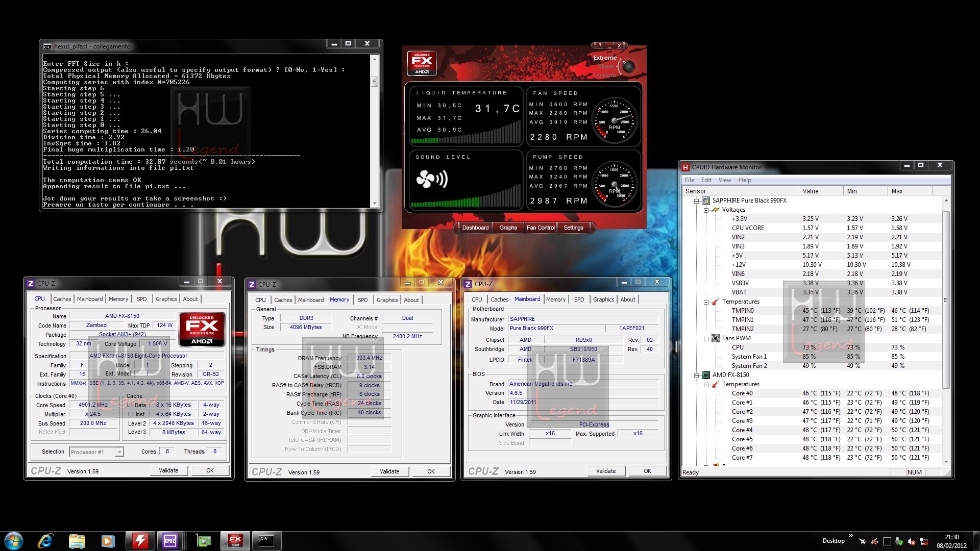Switch to AMD FX app taskbar icon
This screenshot has height=551, width=980.
click(x=235, y=541)
